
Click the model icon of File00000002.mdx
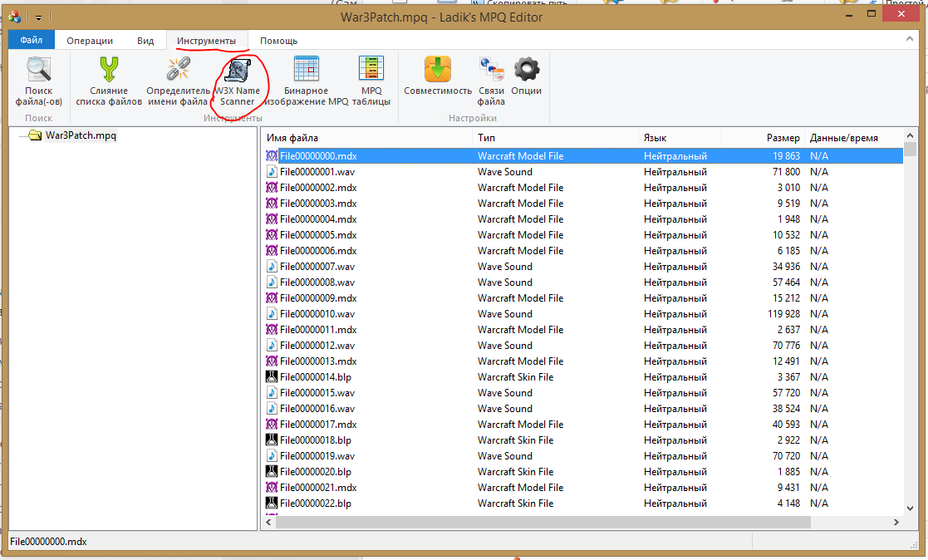272,187
